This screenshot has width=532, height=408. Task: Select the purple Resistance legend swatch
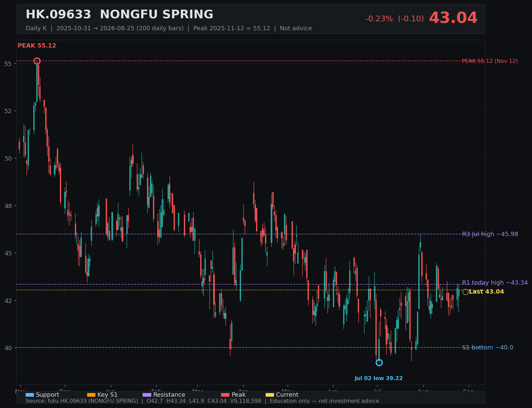pyautogui.click(x=147, y=395)
